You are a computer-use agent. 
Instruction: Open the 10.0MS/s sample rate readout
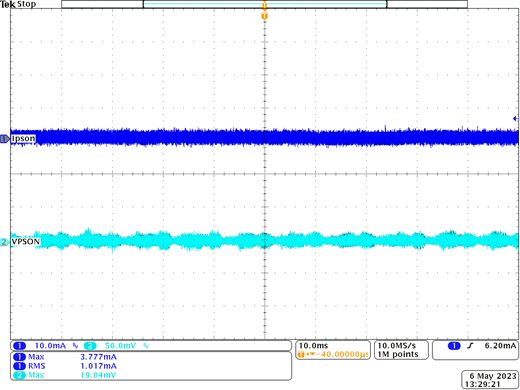click(397, 346)
